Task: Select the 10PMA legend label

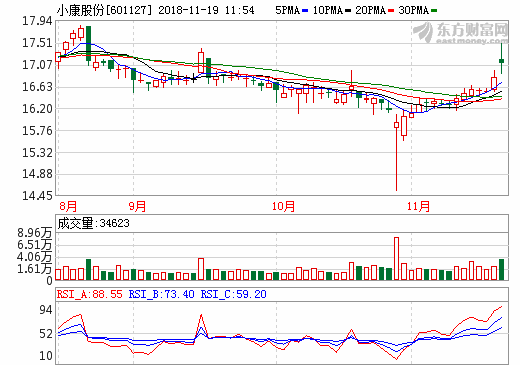Action: click(328, 10)
